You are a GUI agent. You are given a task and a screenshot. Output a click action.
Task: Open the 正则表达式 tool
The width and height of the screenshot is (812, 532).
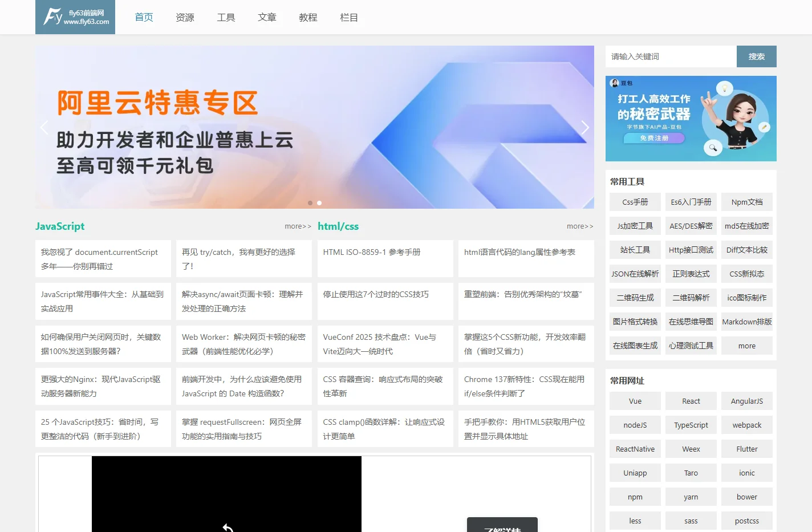click(x=691, y=274)
